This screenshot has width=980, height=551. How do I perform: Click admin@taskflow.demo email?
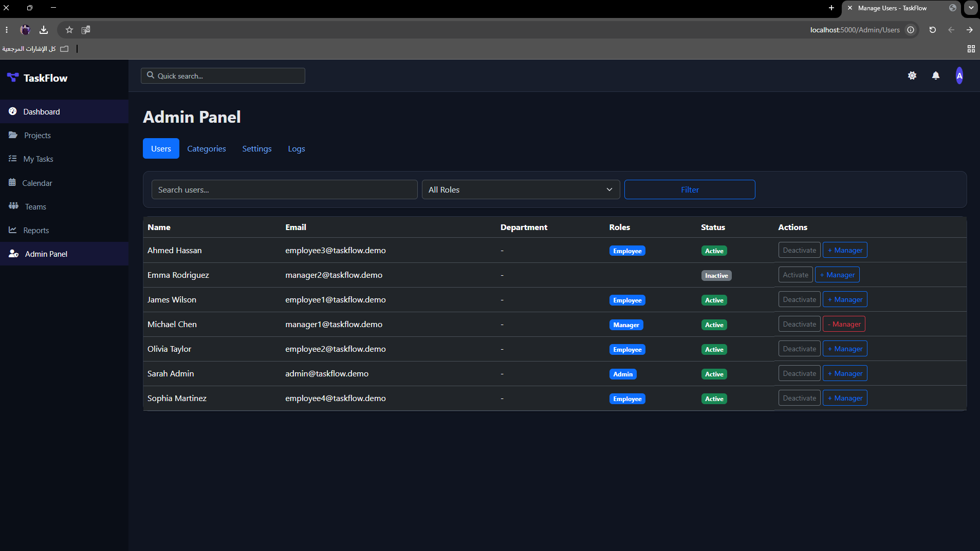coord(327,373)
